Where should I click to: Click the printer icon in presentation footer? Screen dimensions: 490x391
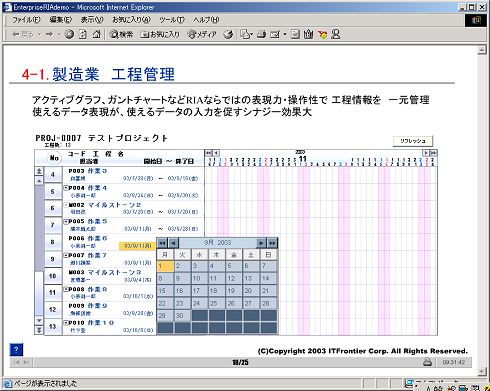click(x=427, y=362)
